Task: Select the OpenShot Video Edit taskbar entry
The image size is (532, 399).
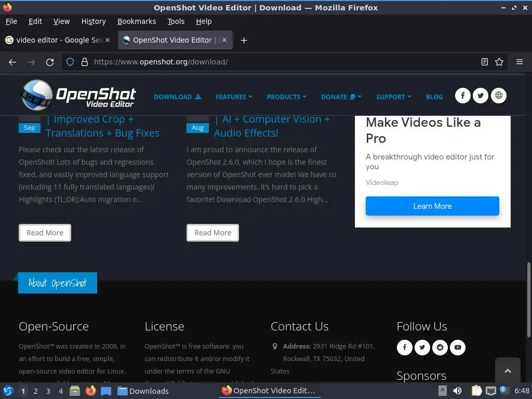Action: point(269,391)
